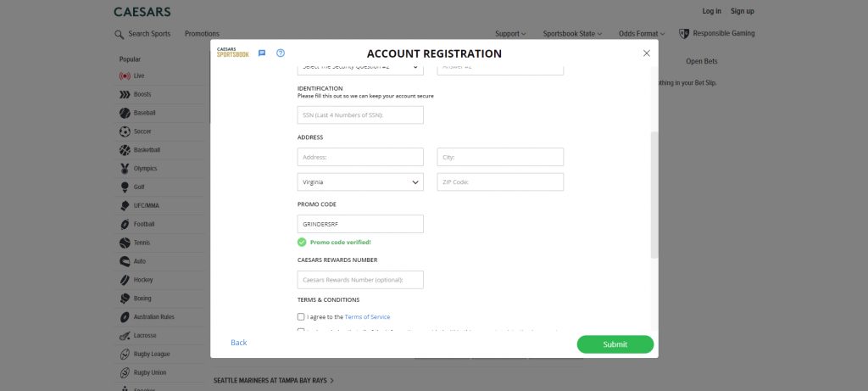Switch to the Open Bets tab
The image size is (868, 391).
coord(701,61)
